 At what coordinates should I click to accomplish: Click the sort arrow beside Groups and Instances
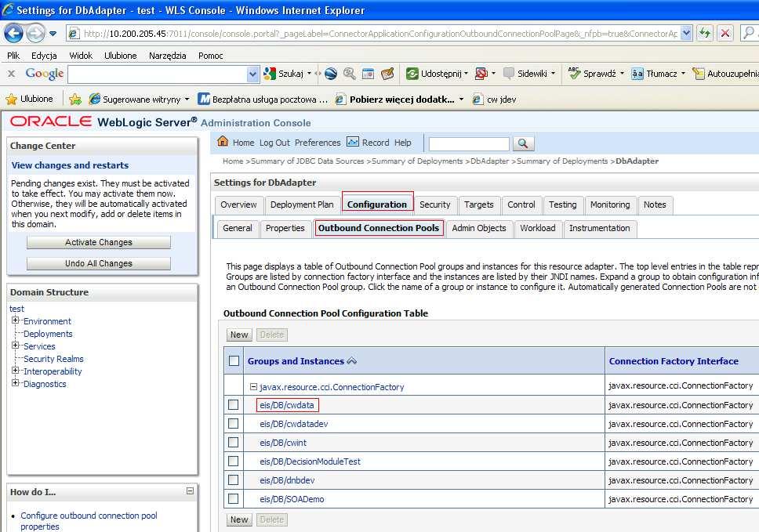click(352, 360)
